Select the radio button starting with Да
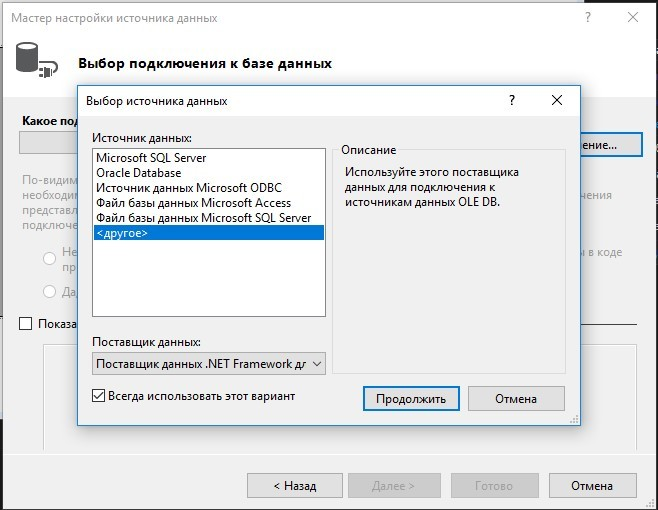 point(50,291)
